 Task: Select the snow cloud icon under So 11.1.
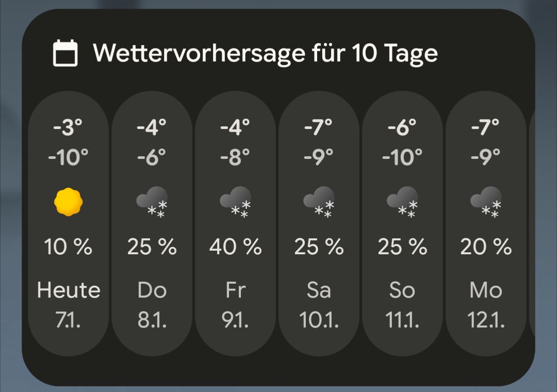pos(402,202)
